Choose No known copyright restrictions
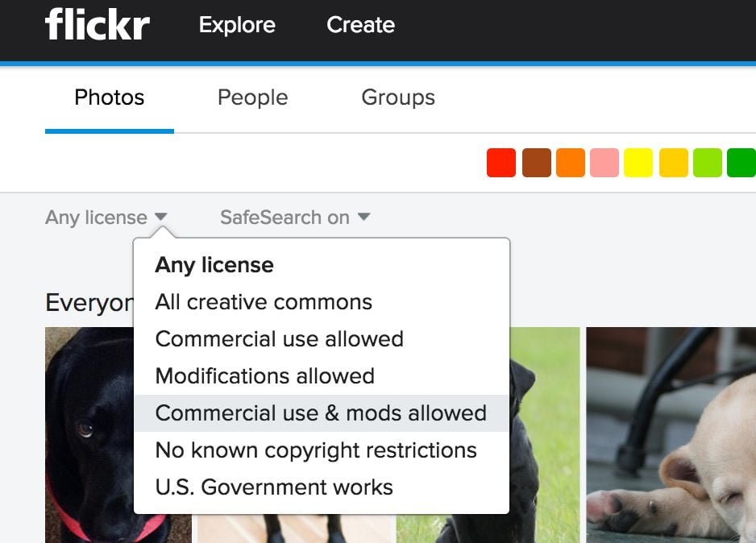 (x=316, y=450)
